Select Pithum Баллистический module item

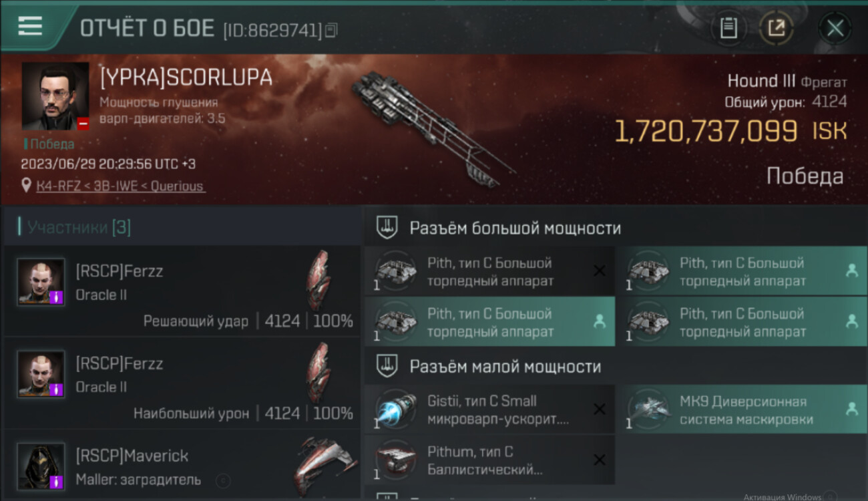click(x=489, y=460)
